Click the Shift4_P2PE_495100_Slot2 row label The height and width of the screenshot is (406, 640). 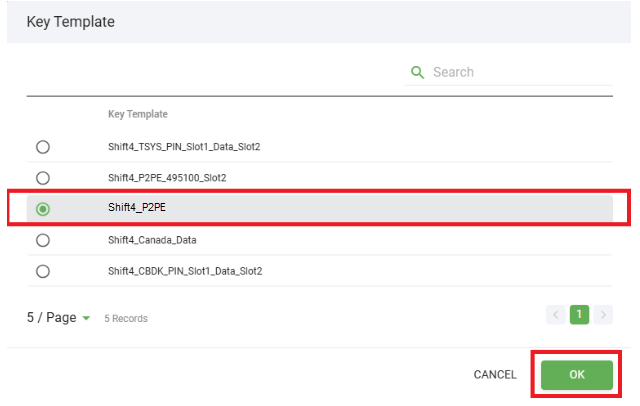[x=167, y=178]
